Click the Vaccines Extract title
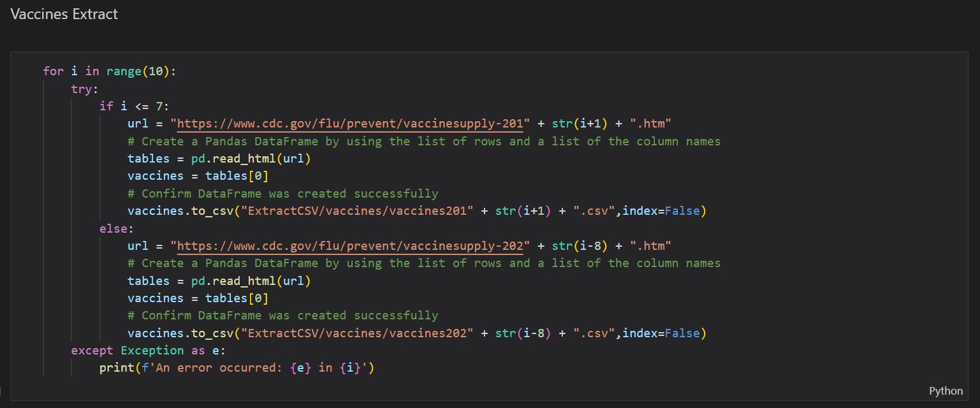The height and width of the screenshot is (408, 980). (x=63, y=14)
